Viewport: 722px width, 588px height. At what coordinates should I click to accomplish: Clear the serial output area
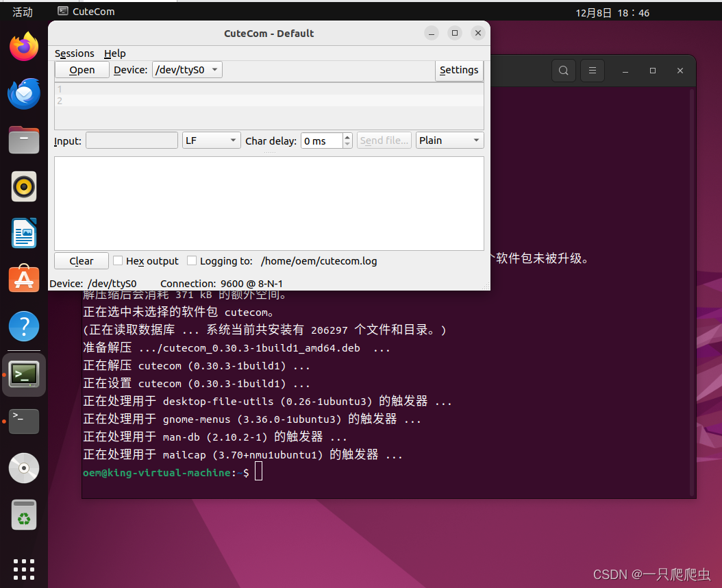81,260
